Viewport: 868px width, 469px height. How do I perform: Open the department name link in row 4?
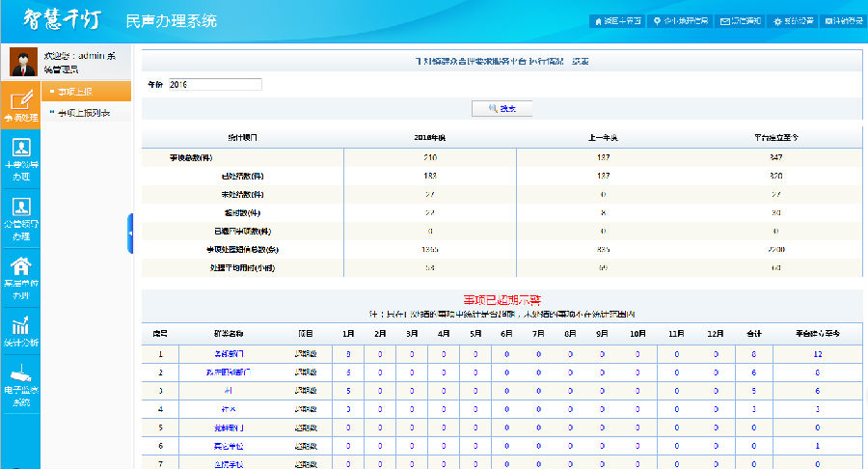[229, 408]
